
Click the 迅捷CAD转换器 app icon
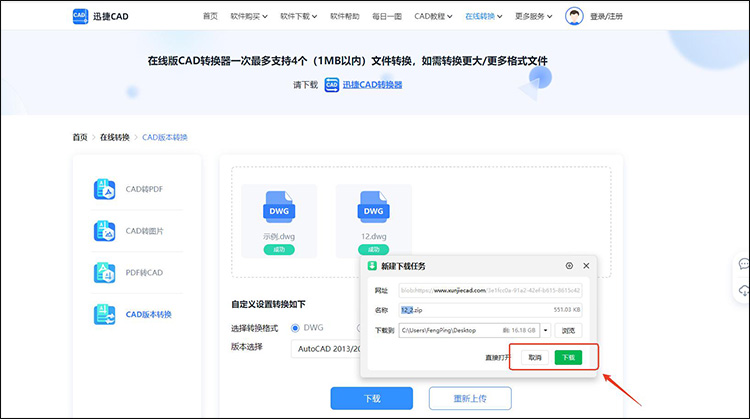331,85
